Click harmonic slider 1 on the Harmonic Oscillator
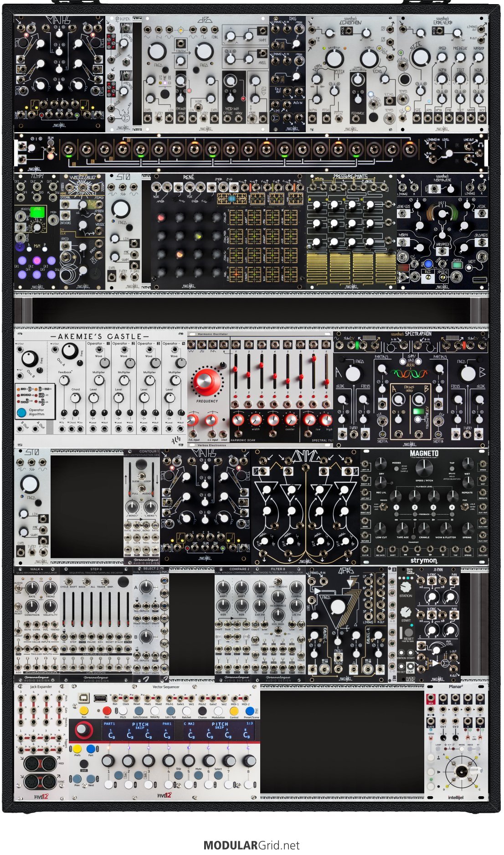Screen dimensions: 504x855 tap(236, 371)
